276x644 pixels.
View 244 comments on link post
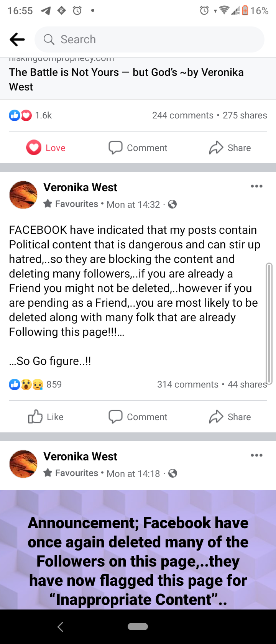click(182, 115)
